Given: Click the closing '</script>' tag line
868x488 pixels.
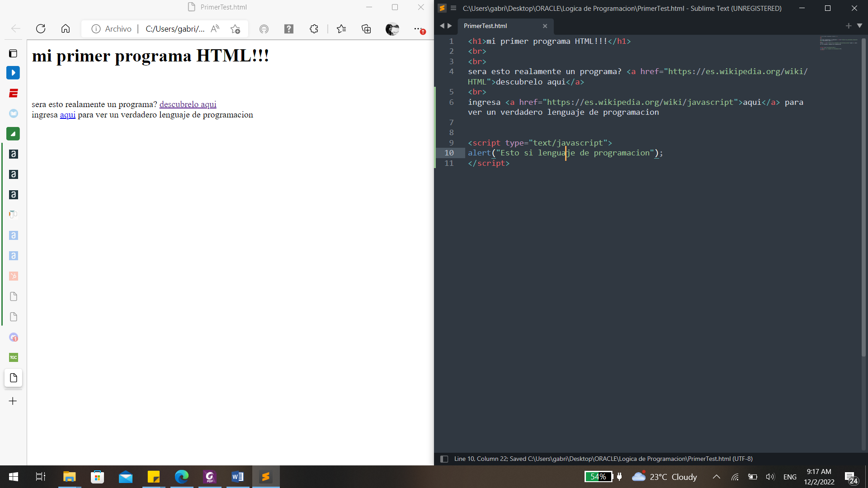Looking at the screenshot, I should click(x=489, y=163).
